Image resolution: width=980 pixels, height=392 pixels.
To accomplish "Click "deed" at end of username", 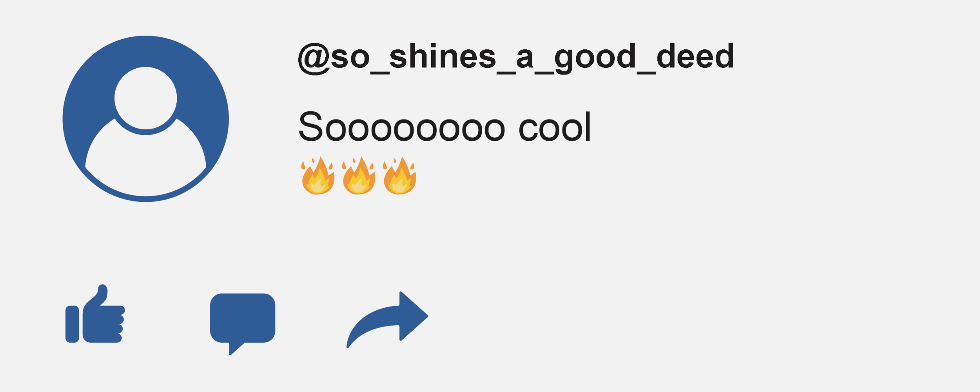I will (695, 56).
